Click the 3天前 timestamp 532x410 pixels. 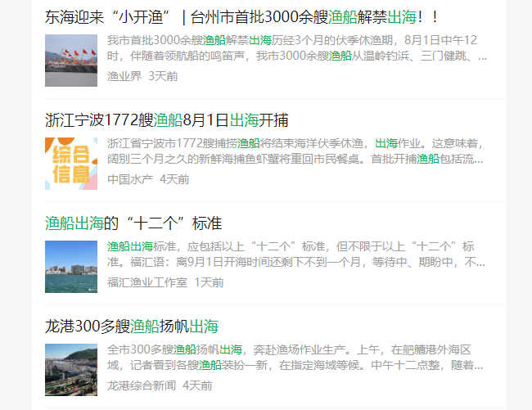[x=163, y=76]
